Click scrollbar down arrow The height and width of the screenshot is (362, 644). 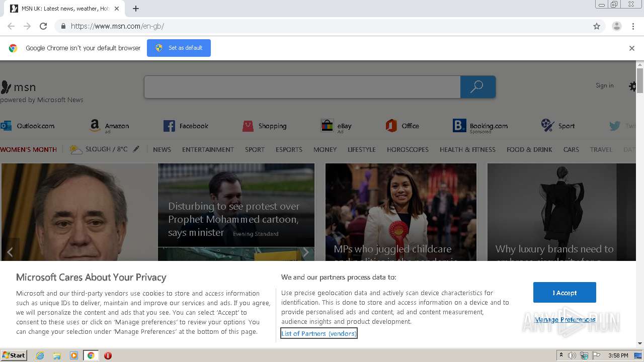pos(640,343)
